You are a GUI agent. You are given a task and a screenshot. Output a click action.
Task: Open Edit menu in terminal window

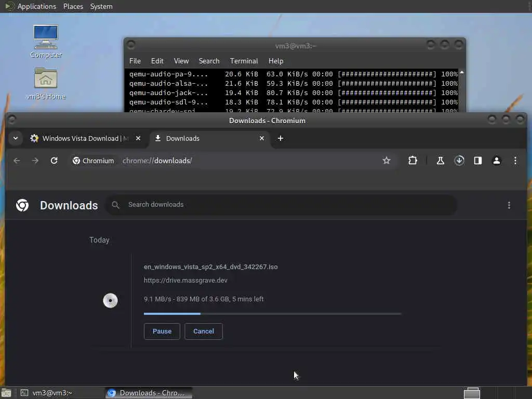[x=157, y=61]
